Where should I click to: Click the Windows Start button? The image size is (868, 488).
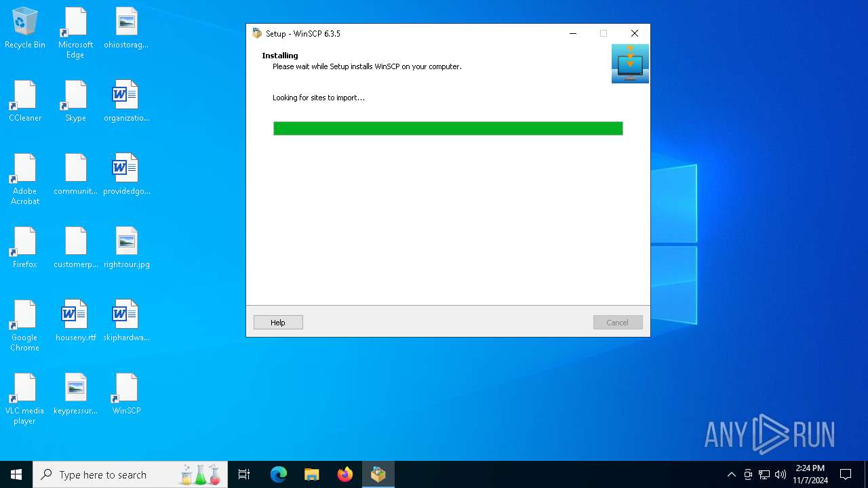(16, 474)
